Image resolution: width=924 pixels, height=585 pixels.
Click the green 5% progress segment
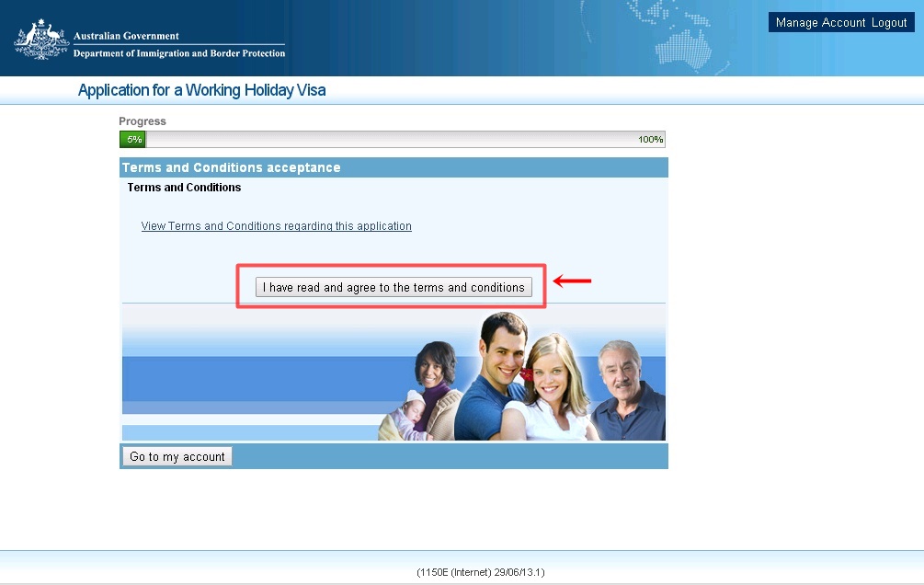(x=133, y=140)
